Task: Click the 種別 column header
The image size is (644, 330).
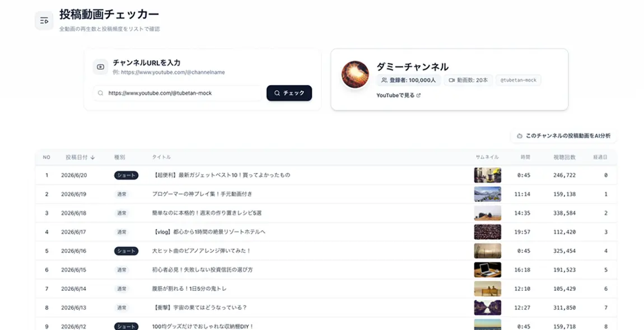Action: pyautogui.click(x=119, y=157)
